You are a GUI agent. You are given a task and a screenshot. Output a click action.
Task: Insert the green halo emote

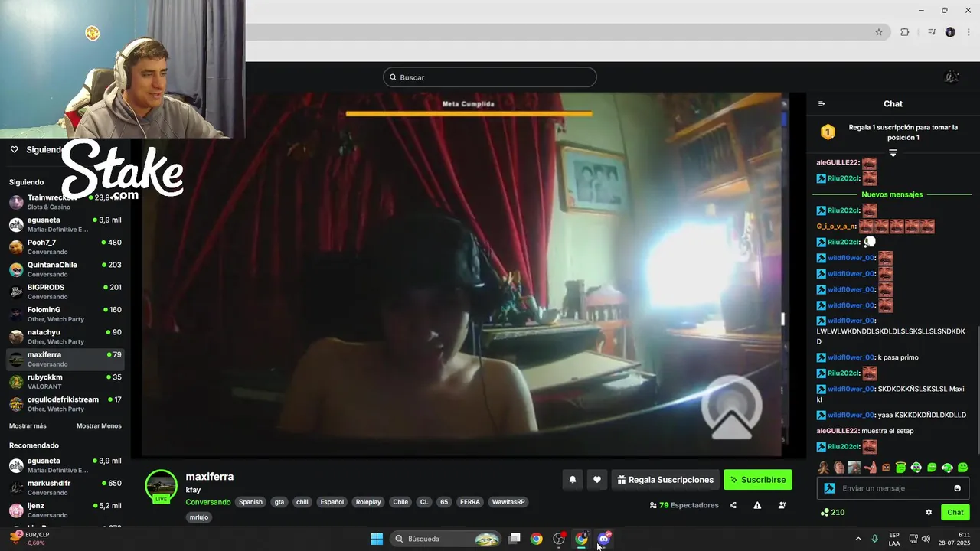coord(900,467)
